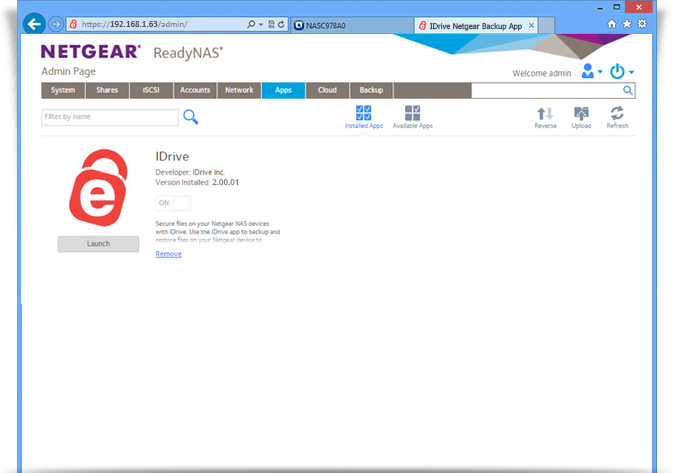Image resolution: width=674 pixels, height=473 pixels.
Task: Open the Backup tab
Action: tap(371, 90)
